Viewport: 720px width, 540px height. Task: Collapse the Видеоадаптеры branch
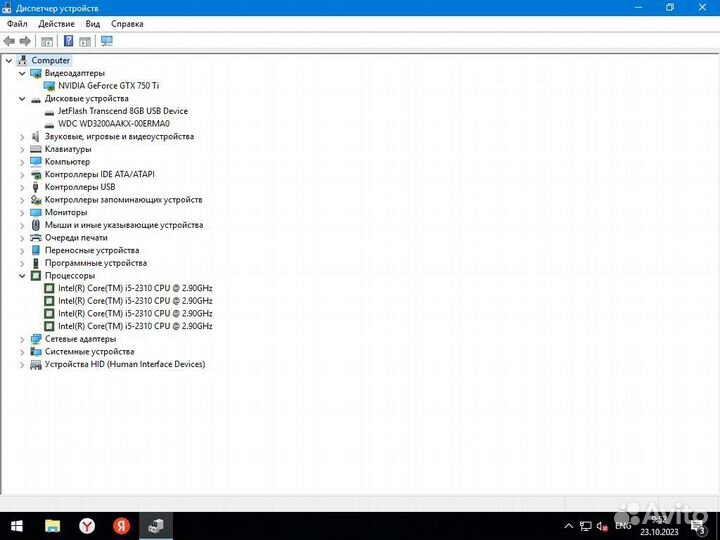click(x=22, y=73)
